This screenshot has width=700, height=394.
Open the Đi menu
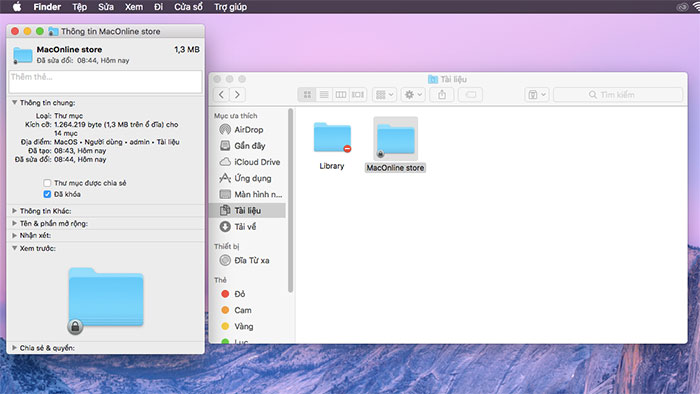(x=158, y=7)
